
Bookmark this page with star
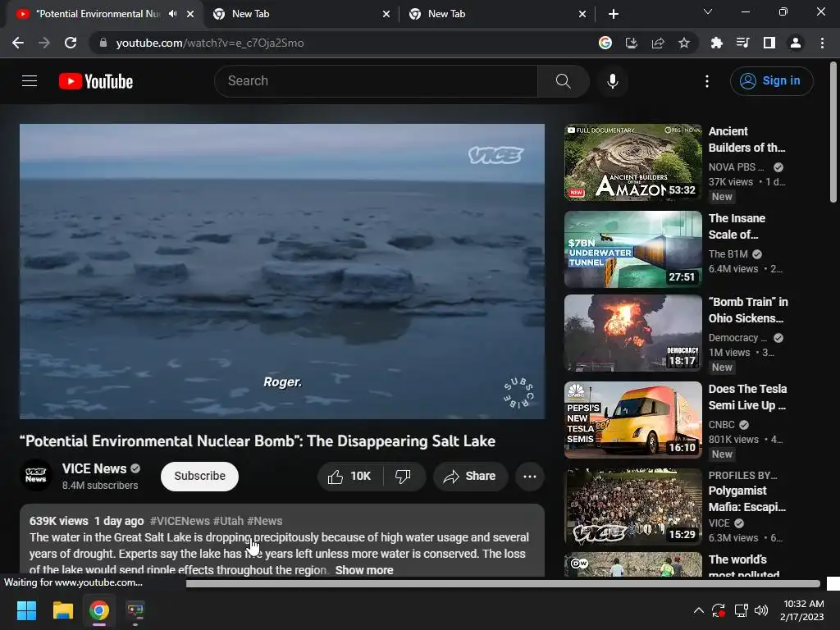[x=684, y=43]
